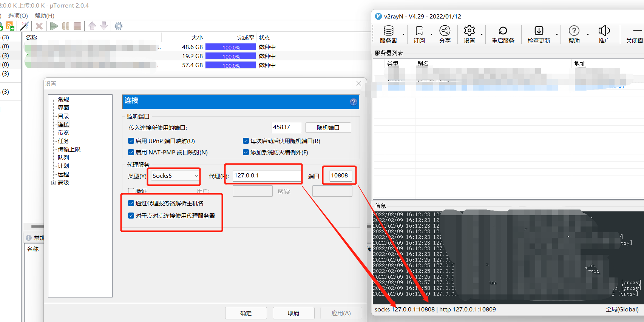Open the 帮助 dropdown arrow in v2rayN
Viewport: 644px width, 322px height.
pyautogui.click(x=588, y=35)
